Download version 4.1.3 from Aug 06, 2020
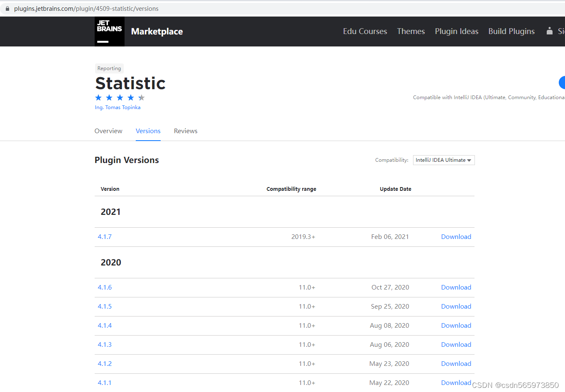 coord(456,345)
